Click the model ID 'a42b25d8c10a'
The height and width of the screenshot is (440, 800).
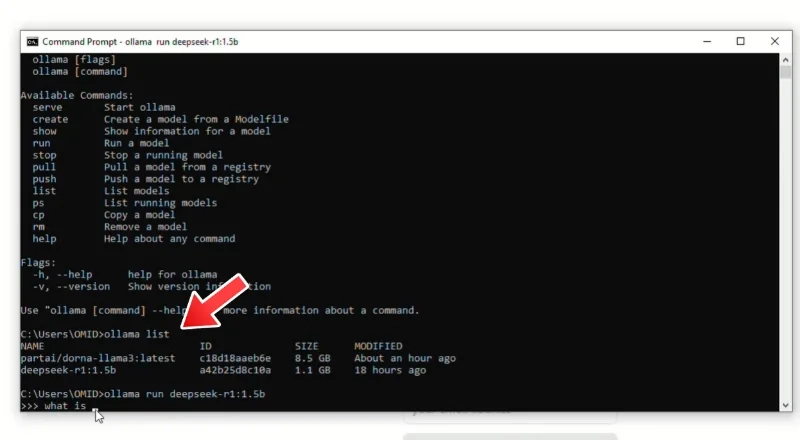[235, 370]
